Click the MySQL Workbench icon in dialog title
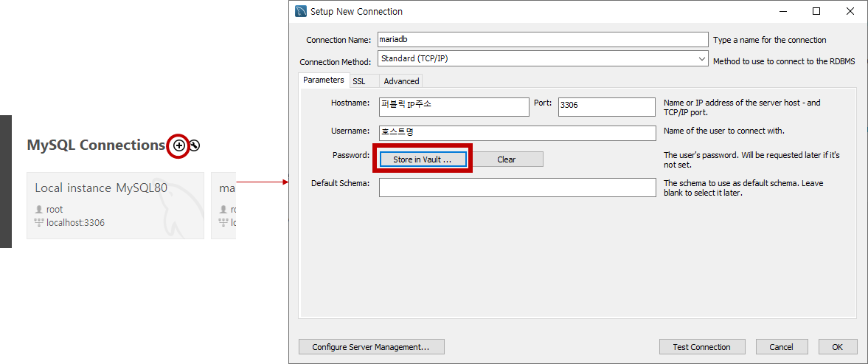The height and width of the screenshot is (364, 868). 301,11
